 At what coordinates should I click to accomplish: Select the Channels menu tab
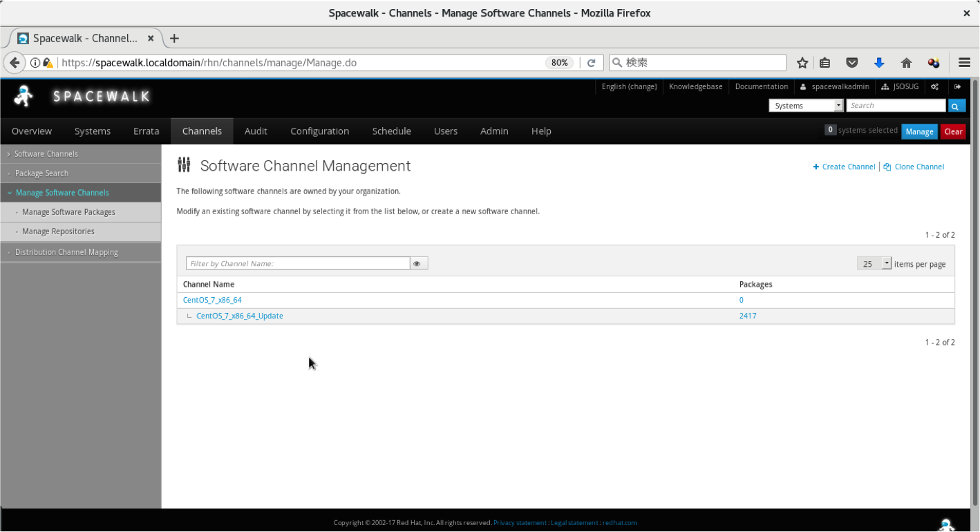[x=202, y=131]
